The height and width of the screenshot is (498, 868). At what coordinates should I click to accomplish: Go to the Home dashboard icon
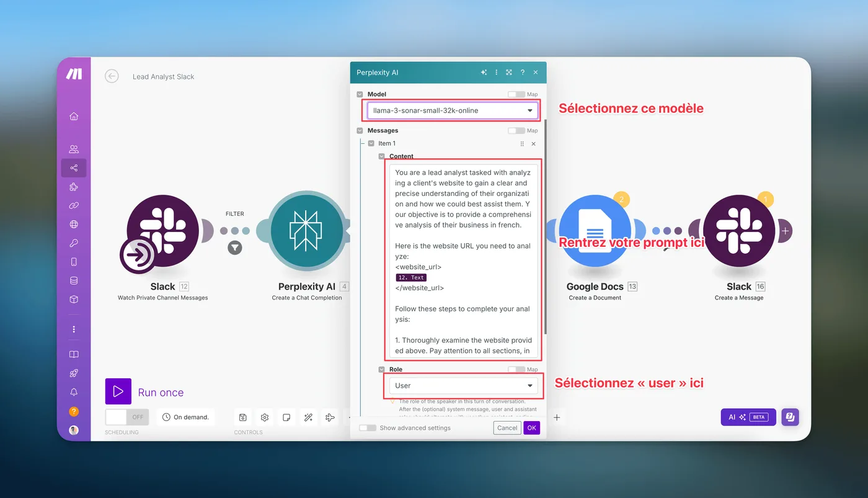click(x=74, y=116)
